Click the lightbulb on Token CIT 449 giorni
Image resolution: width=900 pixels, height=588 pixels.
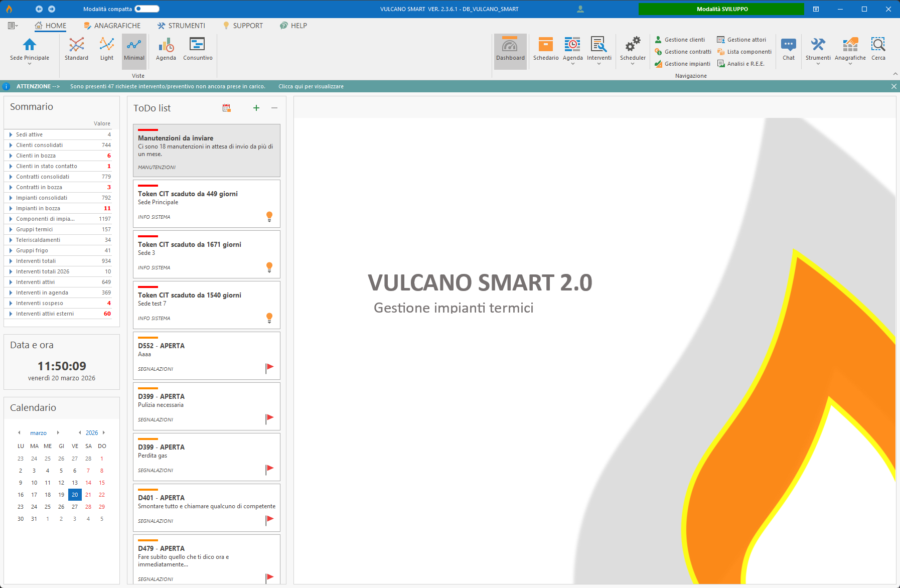(269, 216)
